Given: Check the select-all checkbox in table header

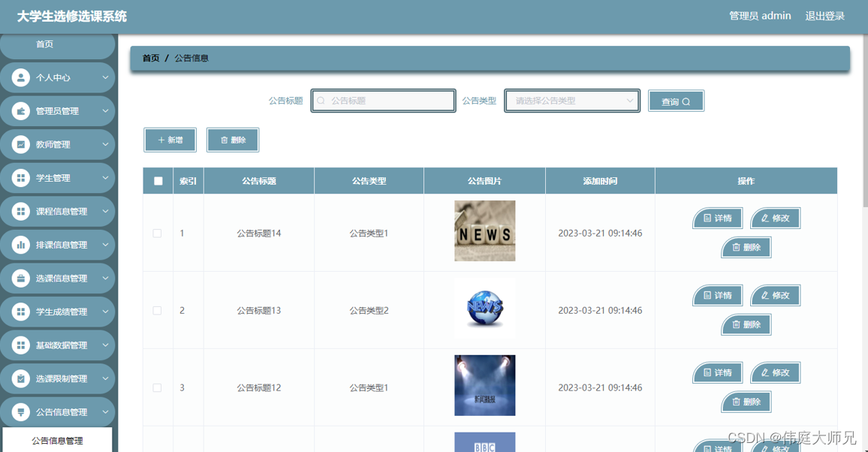Looking at the screenshot, I should pyautogui.click(x=157, y=180).
